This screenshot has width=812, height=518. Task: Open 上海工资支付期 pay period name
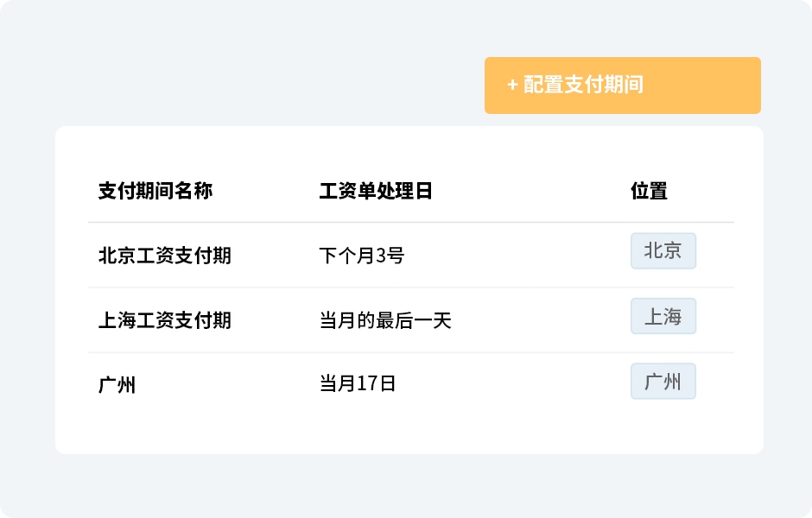coord(164,320)
